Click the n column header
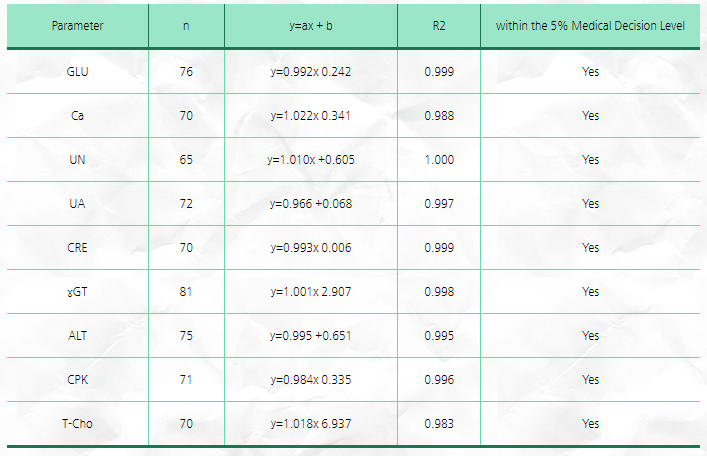Image resolution: width=707 pixels, height=456 pixels. (186, 25)
